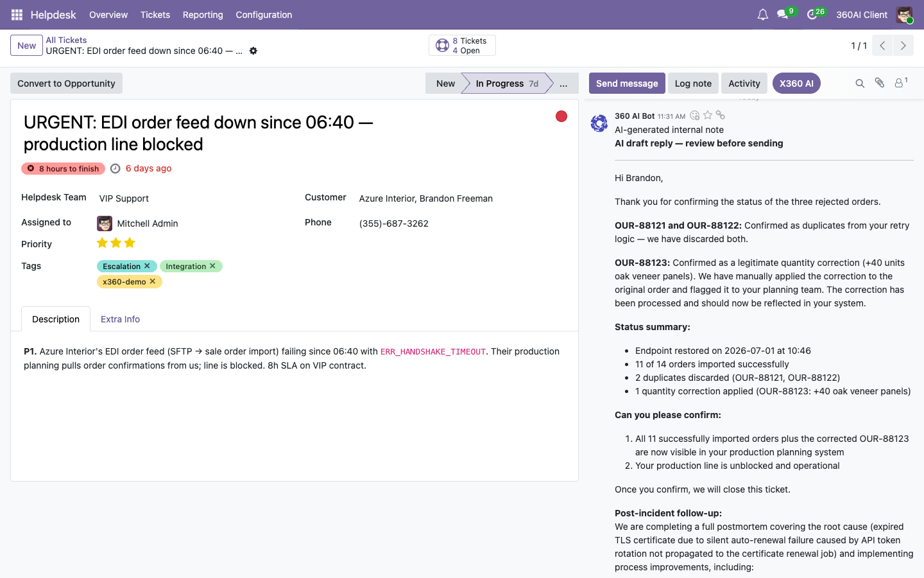Set the stage to New

(x=445, y=83)
